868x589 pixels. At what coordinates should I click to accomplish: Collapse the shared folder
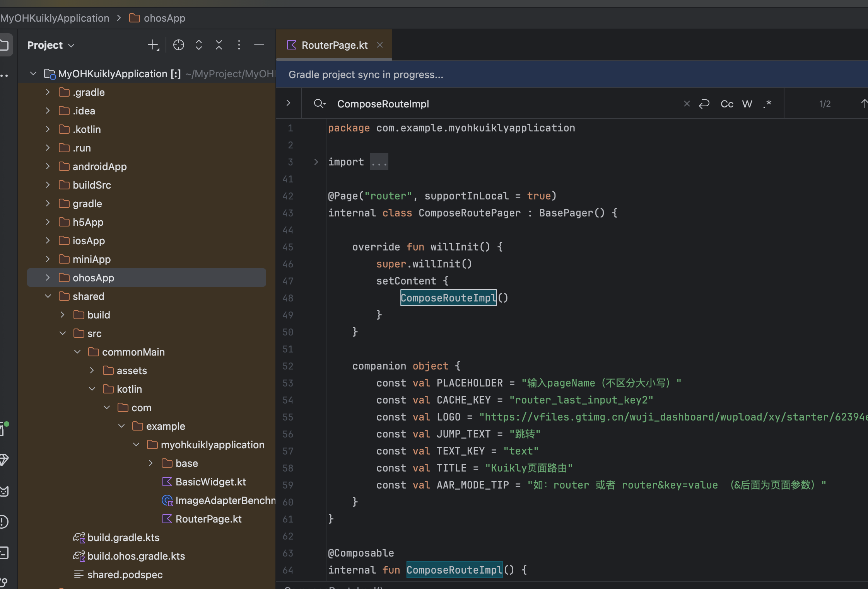coord(48,296)
